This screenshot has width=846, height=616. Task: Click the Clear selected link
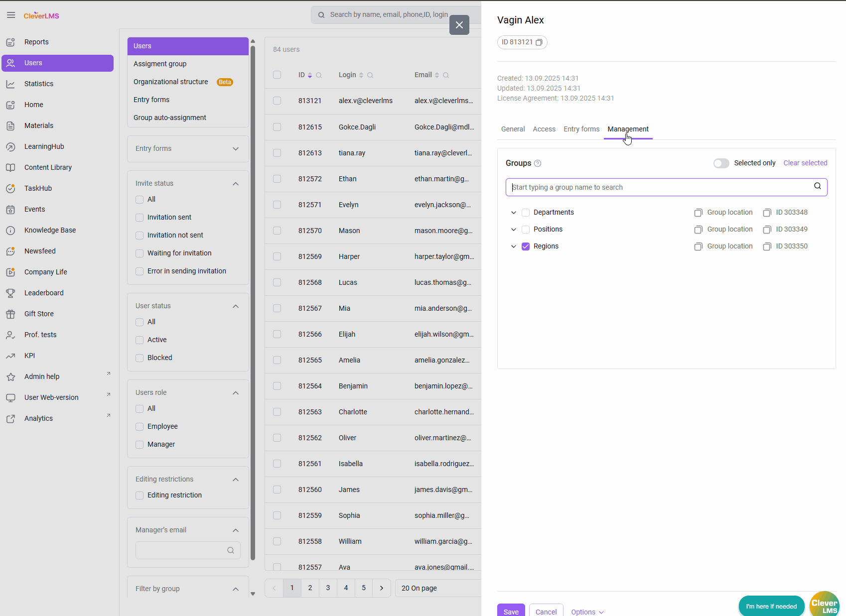click(805, 163)
